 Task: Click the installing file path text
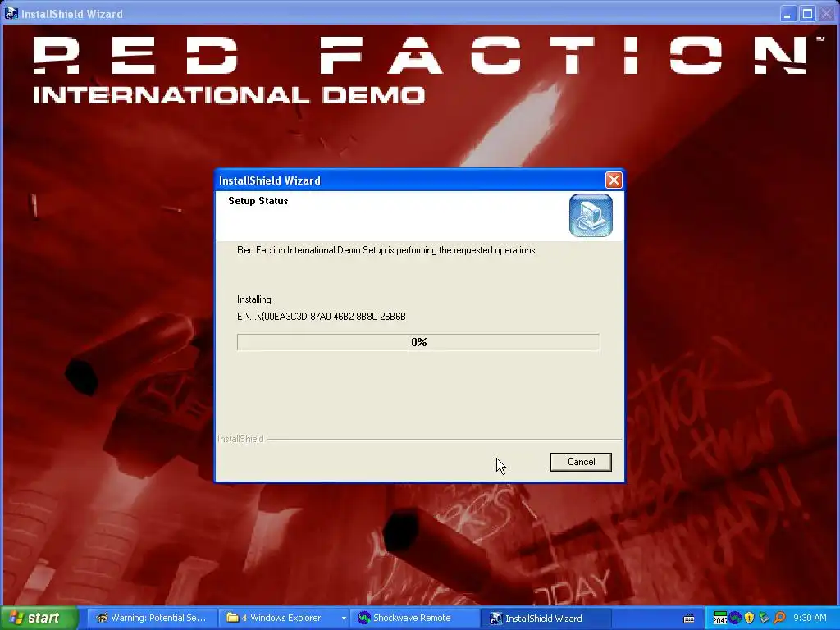coord(322,317)
